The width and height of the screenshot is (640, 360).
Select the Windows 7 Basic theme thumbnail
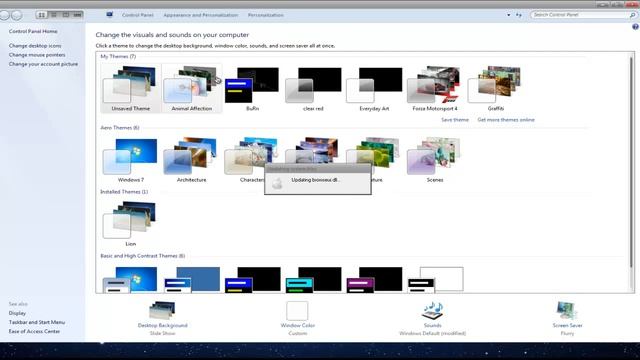(131, 280)
